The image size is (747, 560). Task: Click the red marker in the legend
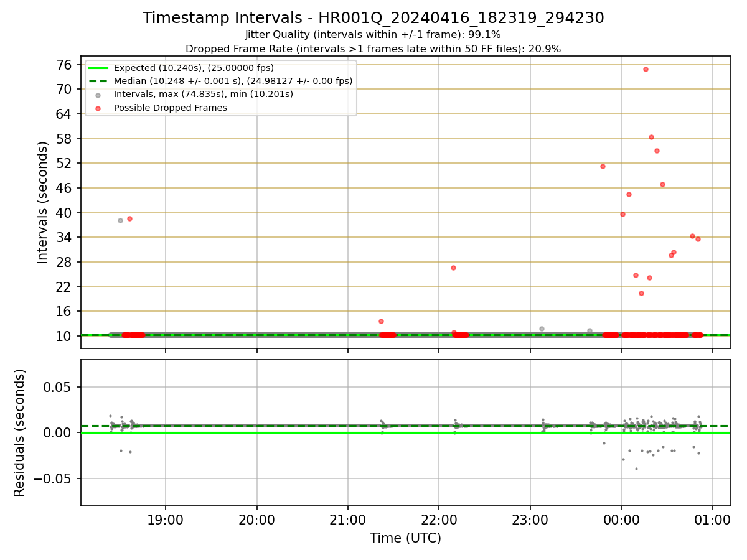click(x=98, y=108)
